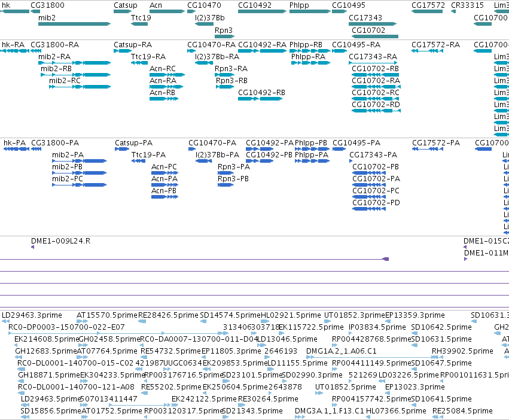Select EST LD29463.3prime

[5, 321]
